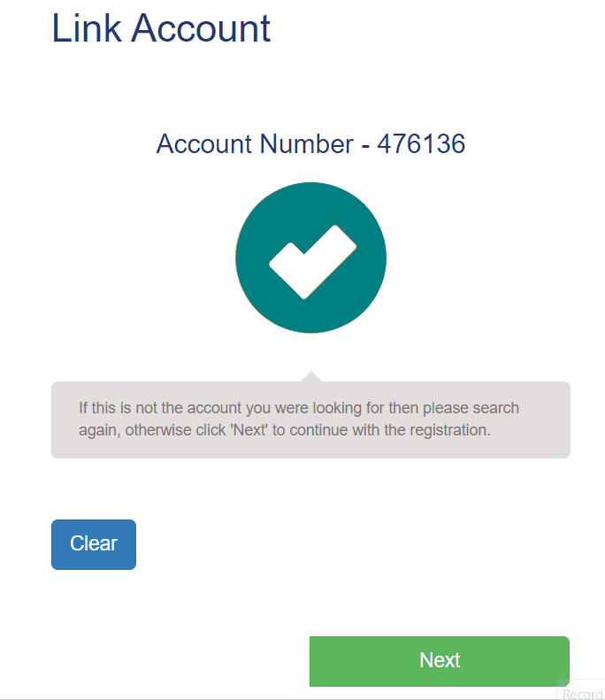Reset the account search using Clear

click(x=94, y=544)
